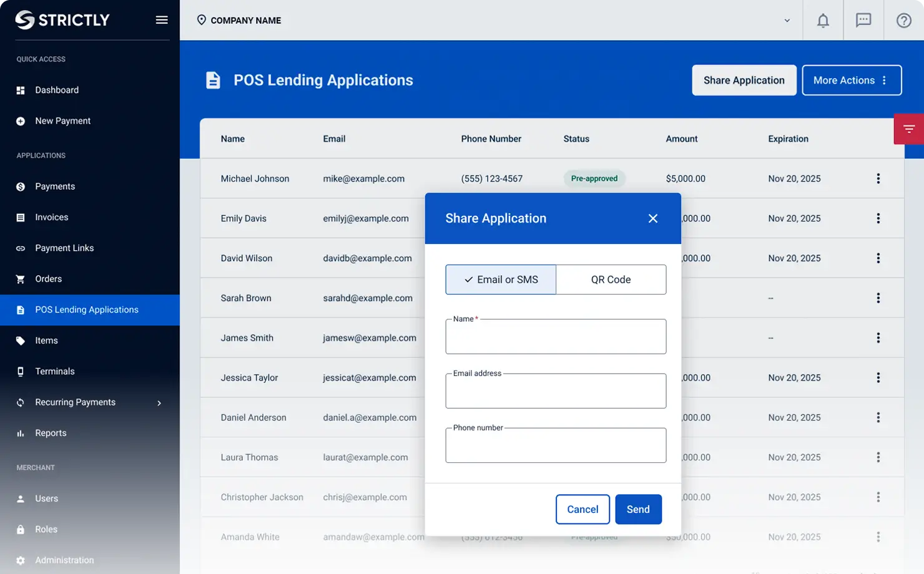Open row menu for Daniel Anderson
924x574 pixels.
click(x=878, y=417)
